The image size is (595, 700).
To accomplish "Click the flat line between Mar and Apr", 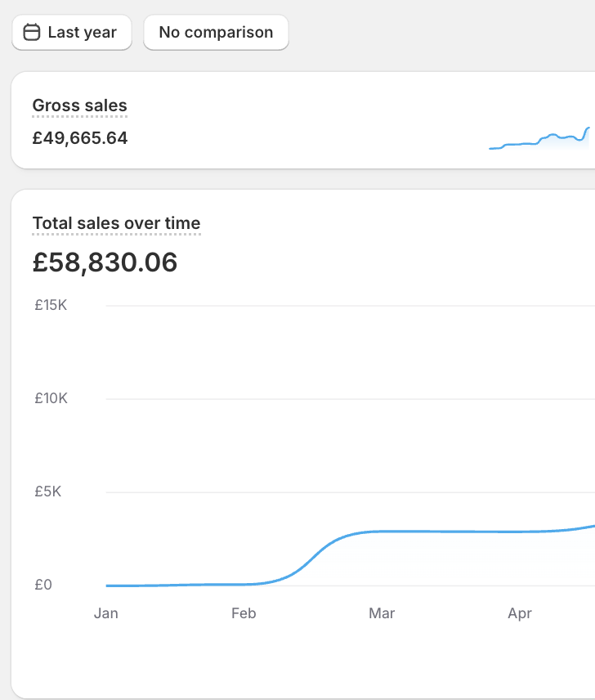I will point(450,532).
